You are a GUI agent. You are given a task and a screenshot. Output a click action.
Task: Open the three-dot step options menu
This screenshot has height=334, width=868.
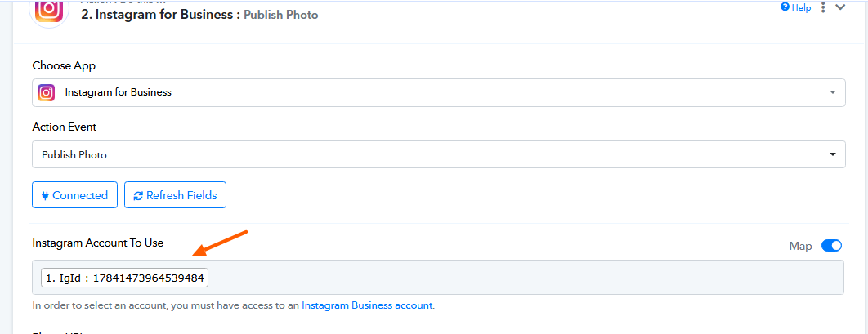823,7
